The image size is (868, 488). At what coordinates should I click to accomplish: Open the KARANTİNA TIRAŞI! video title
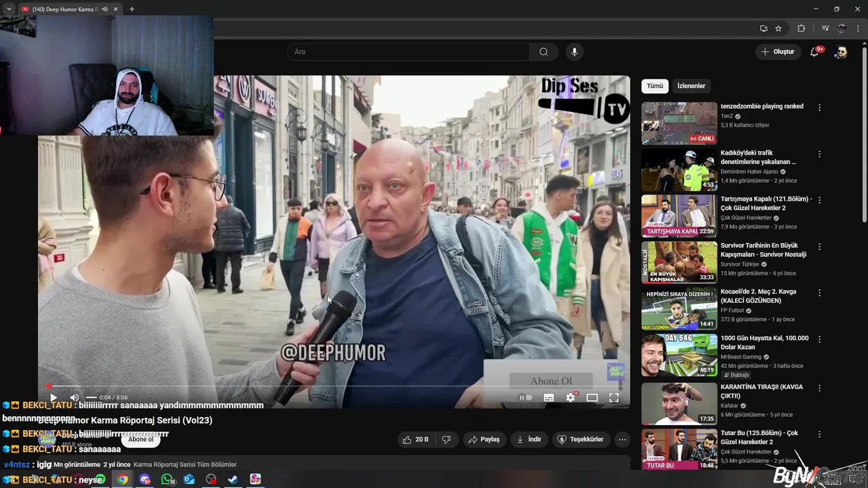(762, 391)
